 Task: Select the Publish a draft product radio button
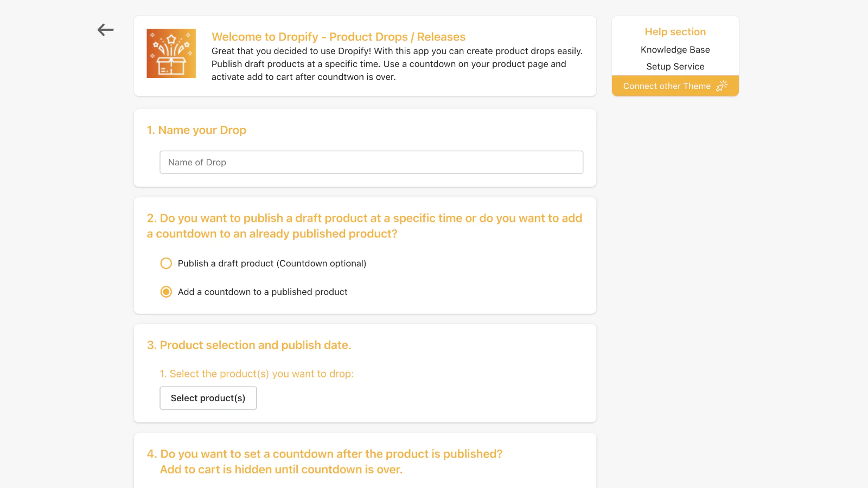point(166,264)
